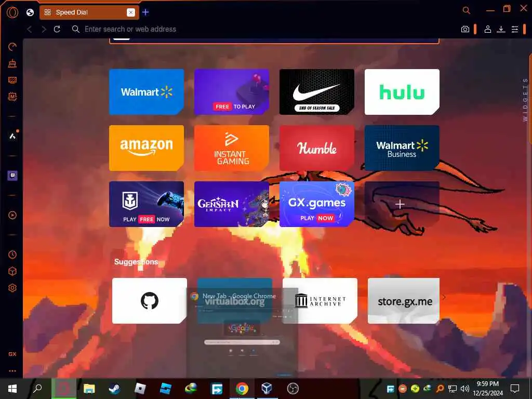Open the GX.games Play Now tile
Screen dimensions: 532x399
[317, 204]
